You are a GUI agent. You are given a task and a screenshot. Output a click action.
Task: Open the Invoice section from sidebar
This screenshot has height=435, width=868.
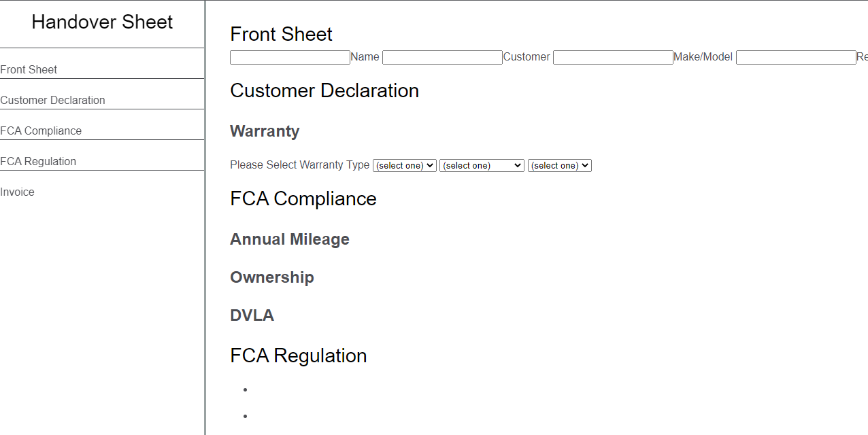[x=16, y=192]
